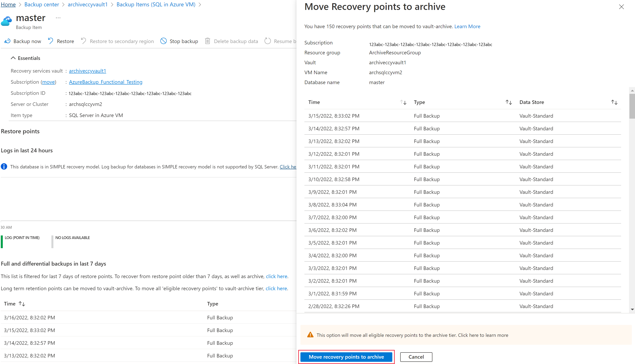Open the archiveccvault1 link
Screen dimensions: 635x364
pyautogui.click(x=87, y=71)
